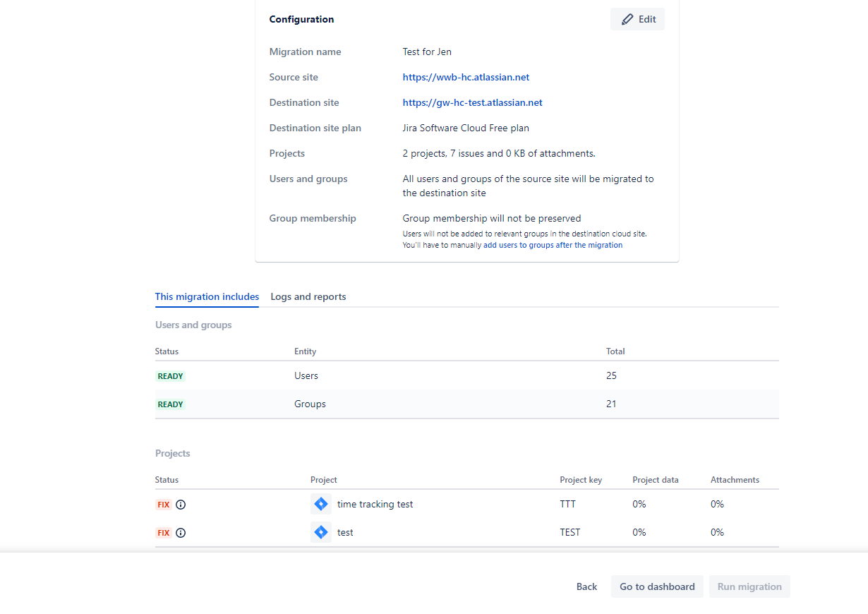Click the READY badge in the Users row
Viewport: 868px width, 614px height.
coord(170,376)
